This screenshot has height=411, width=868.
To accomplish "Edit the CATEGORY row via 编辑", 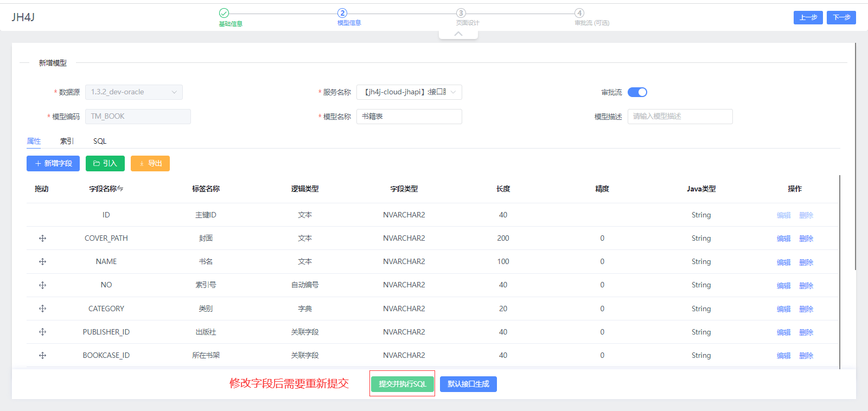I will coord(784,309).
